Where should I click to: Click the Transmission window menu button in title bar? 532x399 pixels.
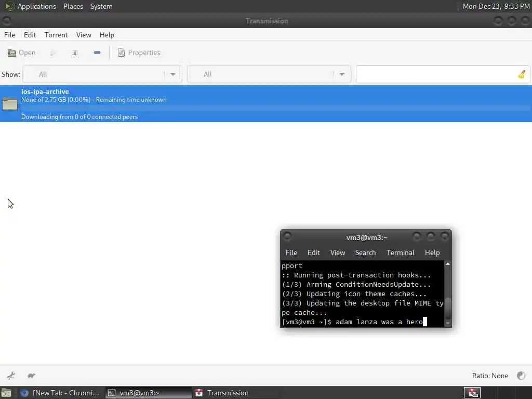click(x=7, y=21)
